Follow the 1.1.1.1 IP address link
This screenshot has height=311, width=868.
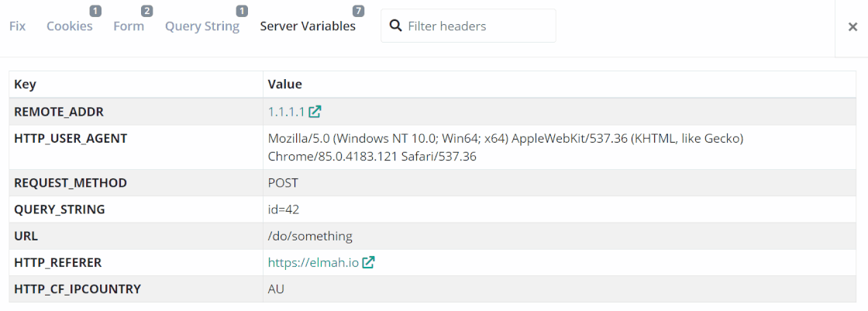tap(286, 112)
